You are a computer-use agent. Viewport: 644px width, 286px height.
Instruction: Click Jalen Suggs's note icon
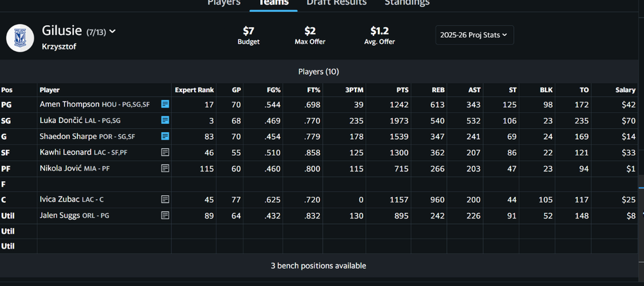click(166, 216)
